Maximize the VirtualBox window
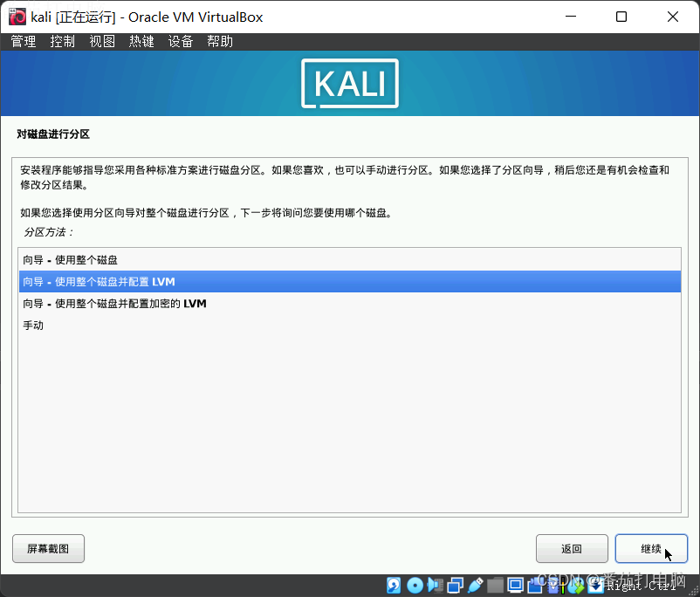The image size is (700, 597). coord(621,17)
